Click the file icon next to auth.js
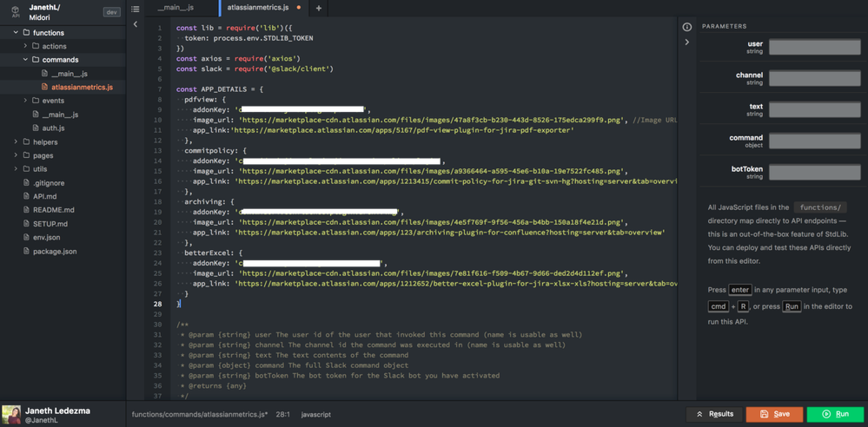This screenshot has height=427, width=868. (36, 128)
